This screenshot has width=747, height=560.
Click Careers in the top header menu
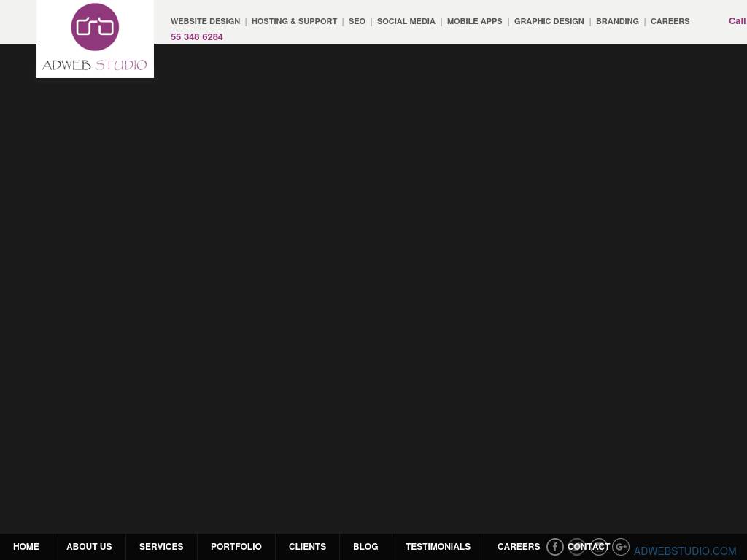point(670,21)
